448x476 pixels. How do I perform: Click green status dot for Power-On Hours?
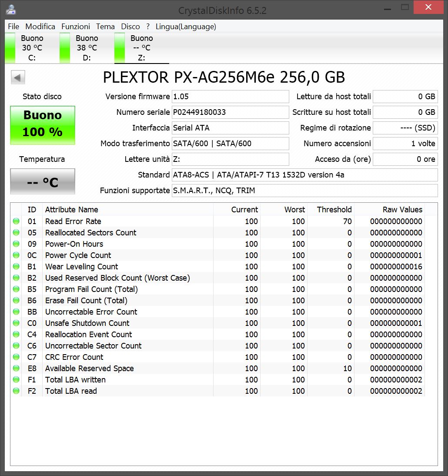[x=16, y=244]
